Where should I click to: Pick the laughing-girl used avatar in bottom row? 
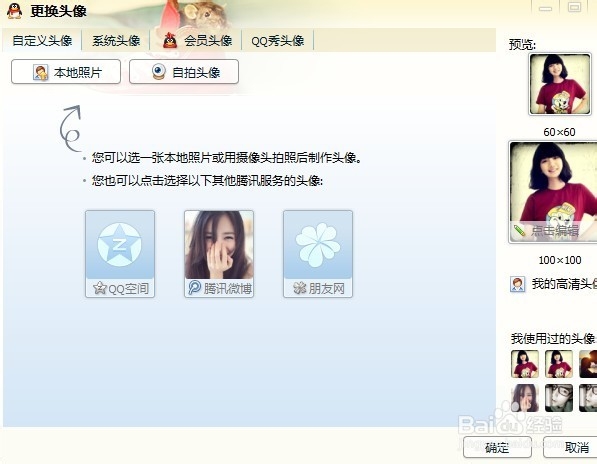click(525, 398)
